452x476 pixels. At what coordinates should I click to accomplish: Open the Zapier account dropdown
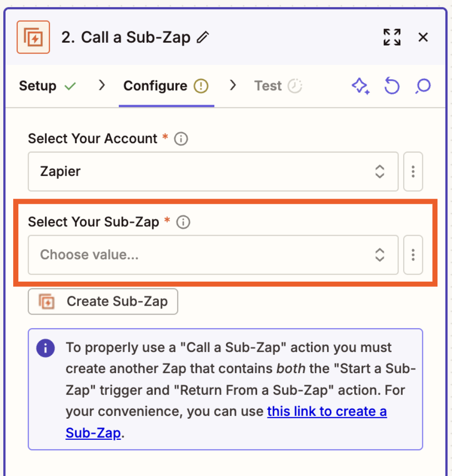point(213,171)
